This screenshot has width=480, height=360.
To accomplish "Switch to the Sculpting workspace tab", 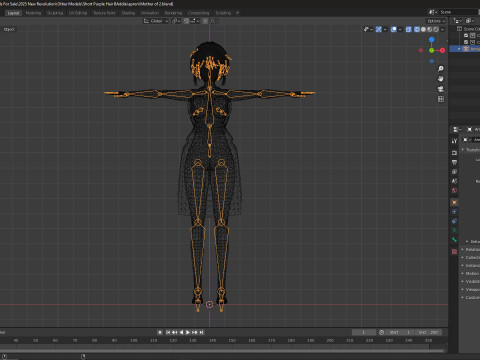I will (55, 13).
